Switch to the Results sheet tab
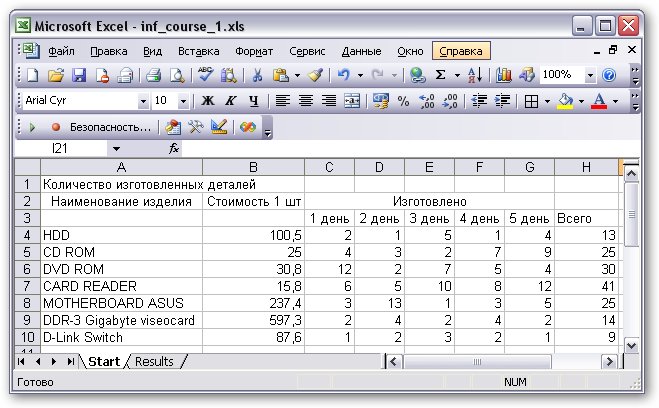 coord(154,361)
